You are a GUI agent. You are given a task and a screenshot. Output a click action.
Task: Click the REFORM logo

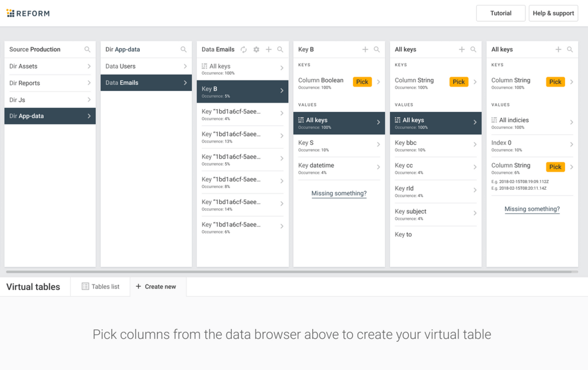pyautogui.click(x=28, y=13)
